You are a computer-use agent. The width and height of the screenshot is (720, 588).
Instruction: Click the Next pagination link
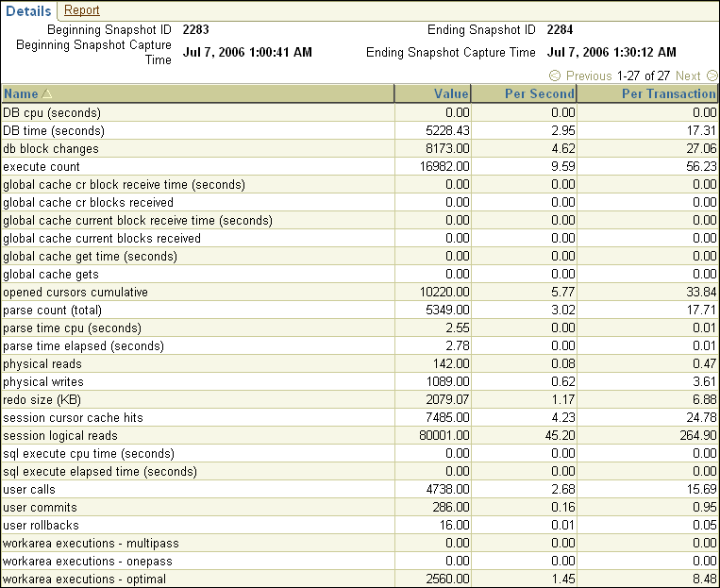point(688,76)
